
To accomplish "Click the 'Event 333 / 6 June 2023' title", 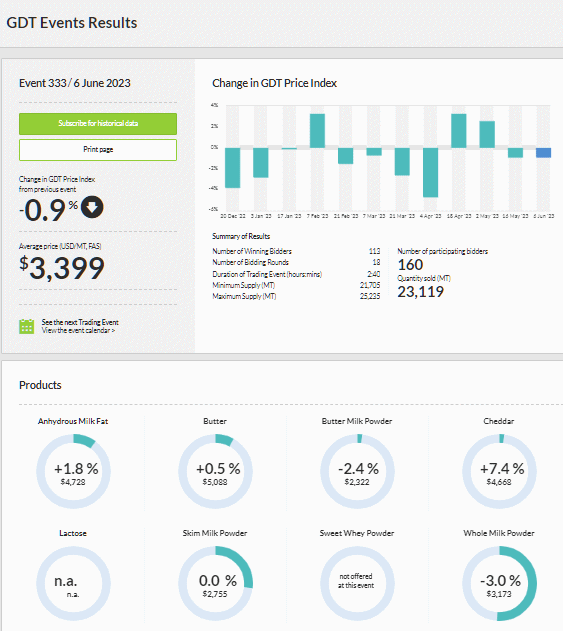I will click(75, 83).
